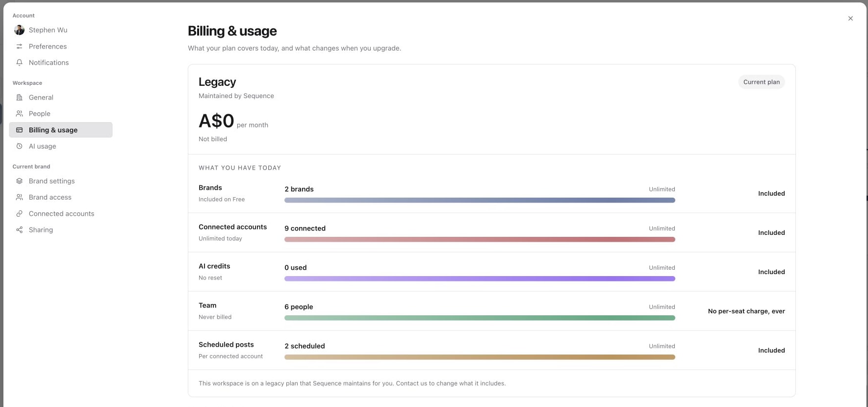This screenshot has height=407, width=868.
Task: Click the Connected accounts red progress bar
Action: click(x=480, y=239)
